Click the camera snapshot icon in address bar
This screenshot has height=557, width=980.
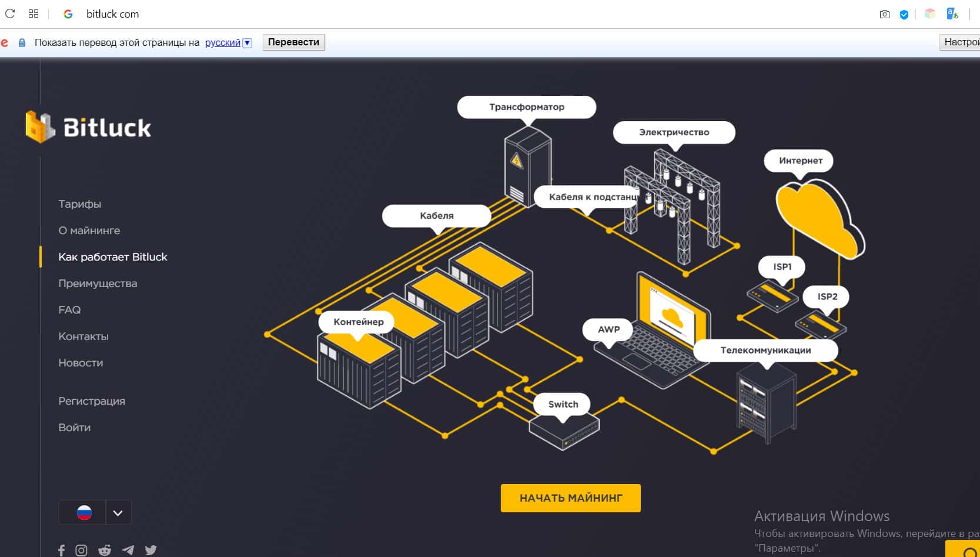click(x=884, y=14)
